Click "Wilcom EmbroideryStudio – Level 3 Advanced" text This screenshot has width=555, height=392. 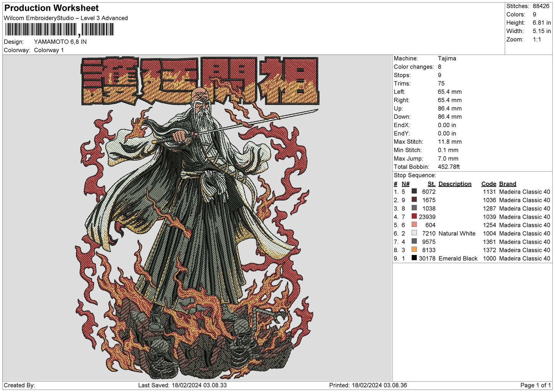tap(66, 18)
